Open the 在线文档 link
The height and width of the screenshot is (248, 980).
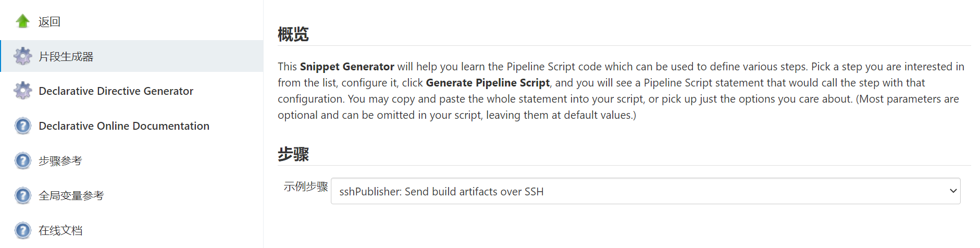(60, 230)
